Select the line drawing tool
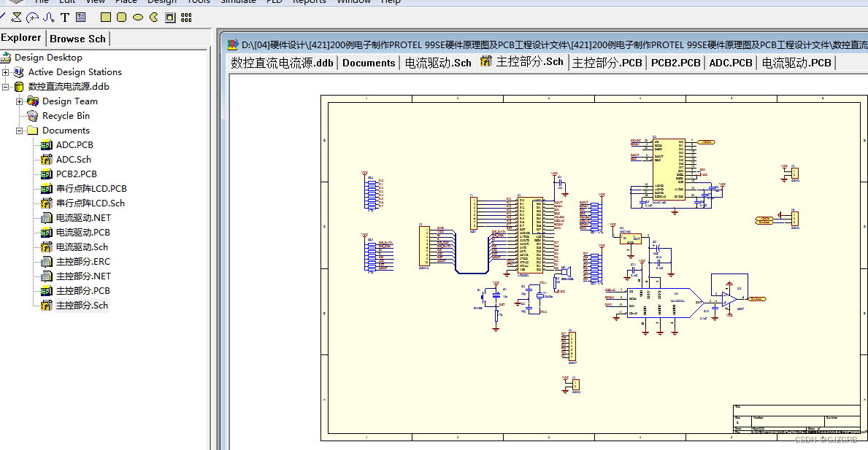 [4, 17]
